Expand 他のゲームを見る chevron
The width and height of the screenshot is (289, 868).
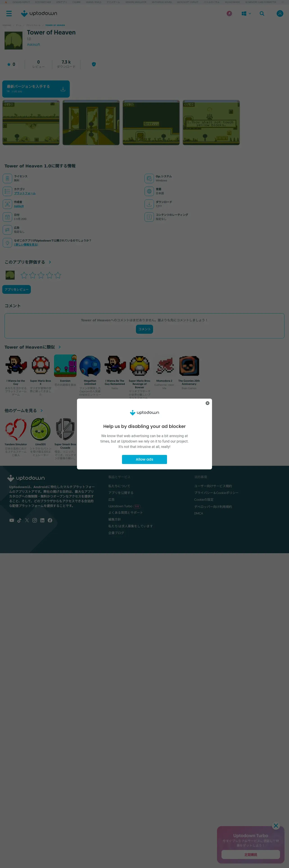pyautogui.click(x=41, y=410)
